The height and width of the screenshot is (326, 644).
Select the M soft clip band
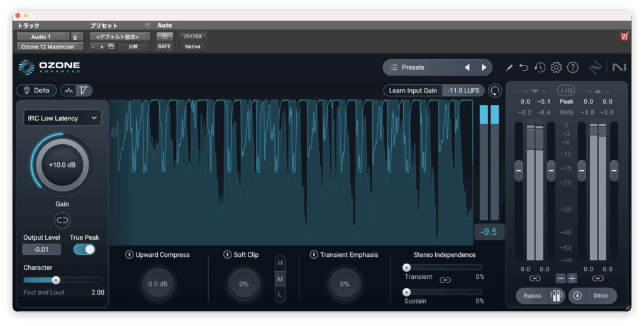point(280,279)
